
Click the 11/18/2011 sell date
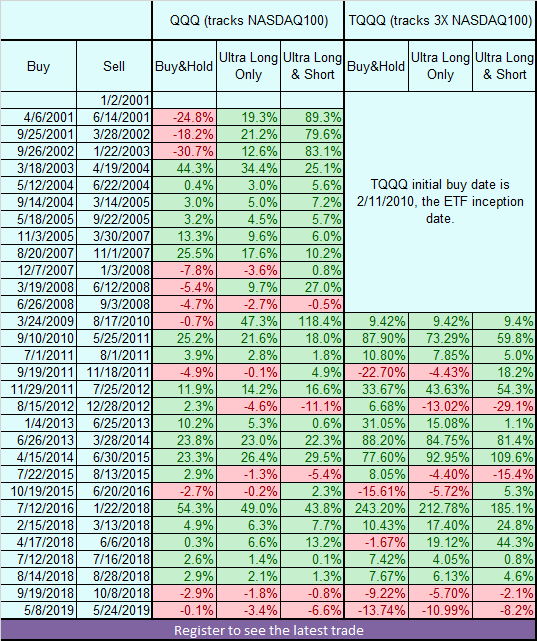click(x=114, y=372)
